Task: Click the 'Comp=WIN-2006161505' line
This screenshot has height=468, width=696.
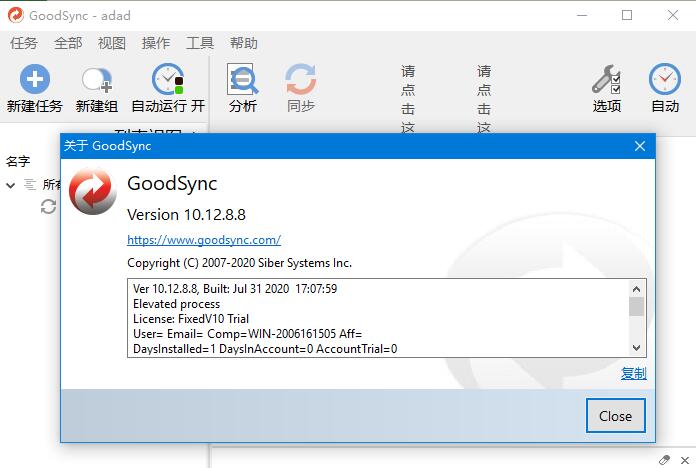Action: tap(247, 333)
